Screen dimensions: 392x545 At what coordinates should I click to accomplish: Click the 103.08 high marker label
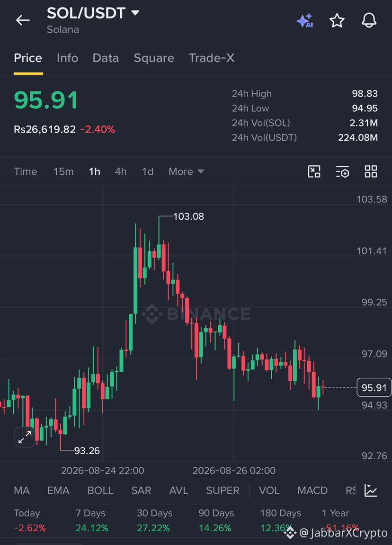188,216
